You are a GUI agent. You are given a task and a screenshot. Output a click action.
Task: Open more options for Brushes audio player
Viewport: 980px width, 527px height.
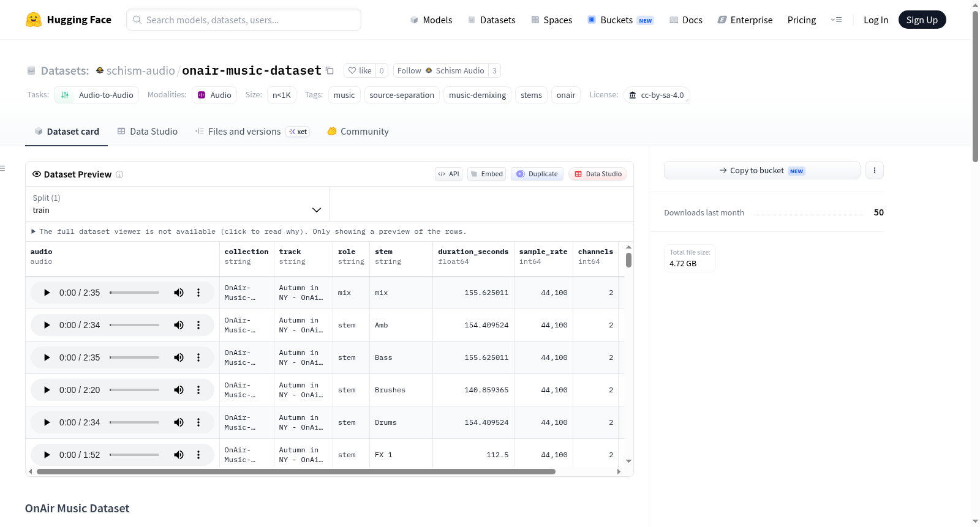198,390
